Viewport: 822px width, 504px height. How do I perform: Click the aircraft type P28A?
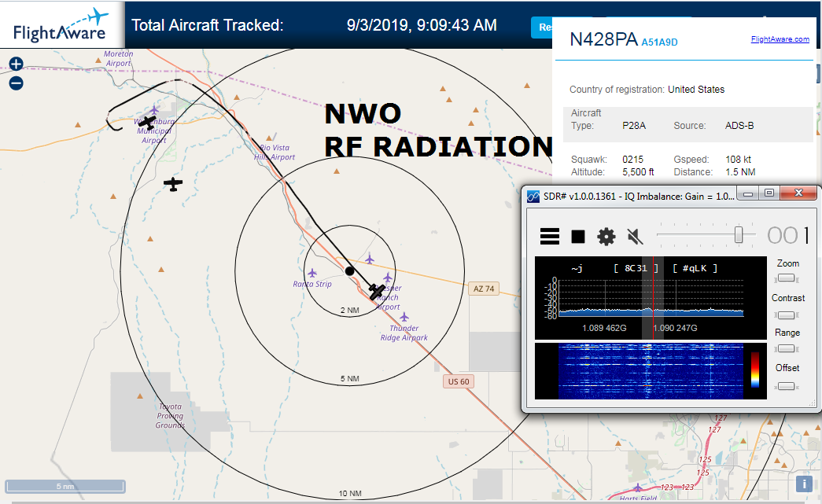click(x=634, y=126)
